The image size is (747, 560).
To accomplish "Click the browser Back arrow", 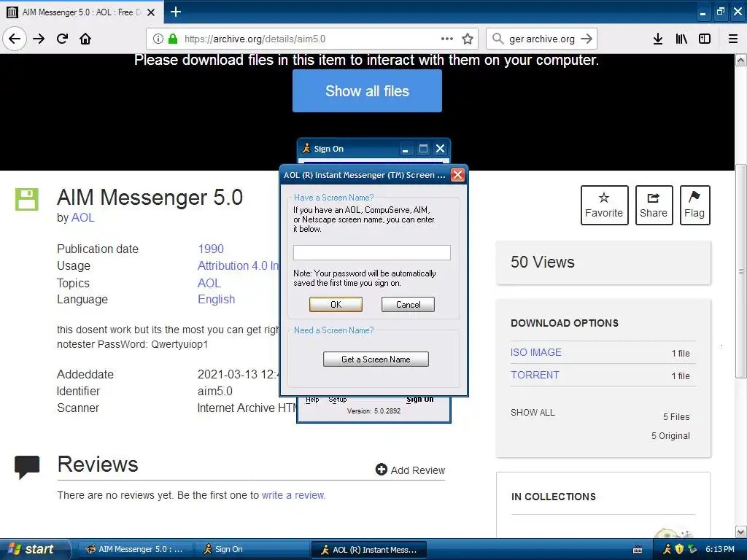I will tap(15, 39).
